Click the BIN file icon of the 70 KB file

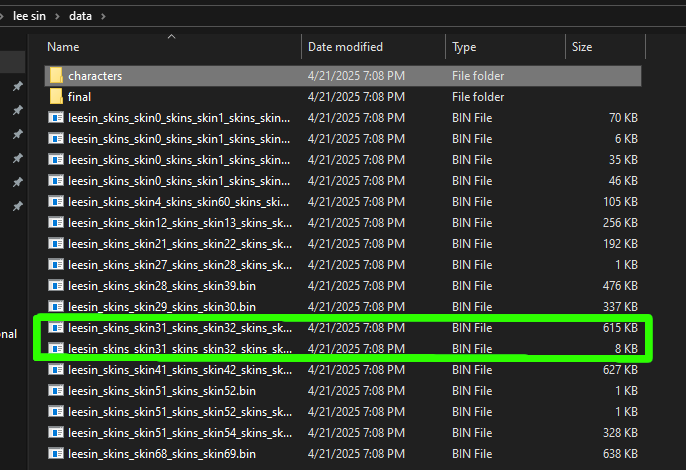[56, 117]
